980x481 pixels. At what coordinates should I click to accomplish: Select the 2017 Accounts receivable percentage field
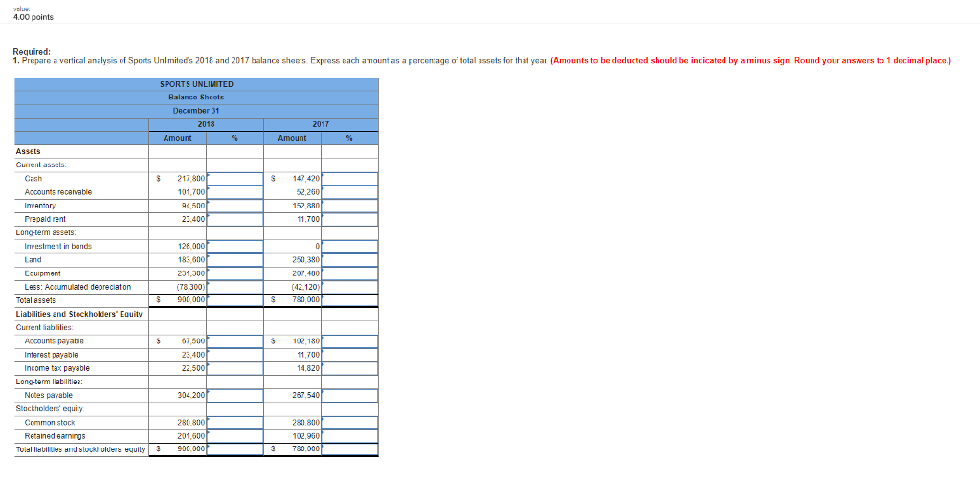(x=350, y=192)
